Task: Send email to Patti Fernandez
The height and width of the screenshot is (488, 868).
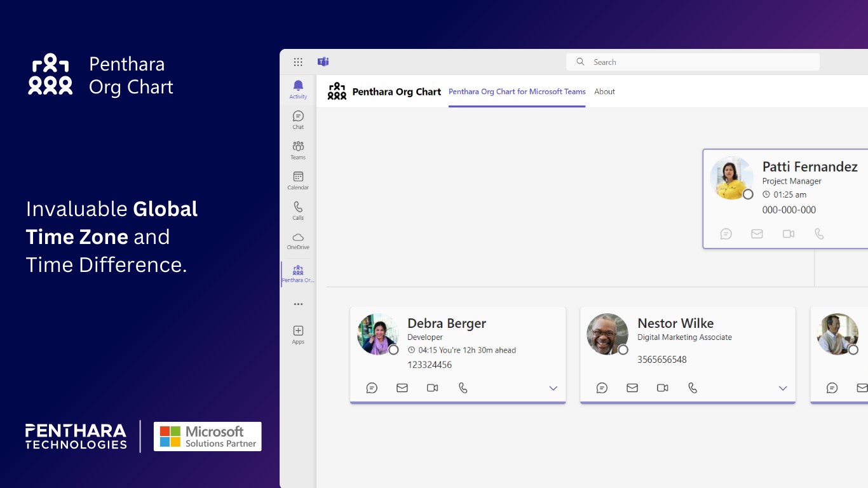Action: [x=757, y=234]
